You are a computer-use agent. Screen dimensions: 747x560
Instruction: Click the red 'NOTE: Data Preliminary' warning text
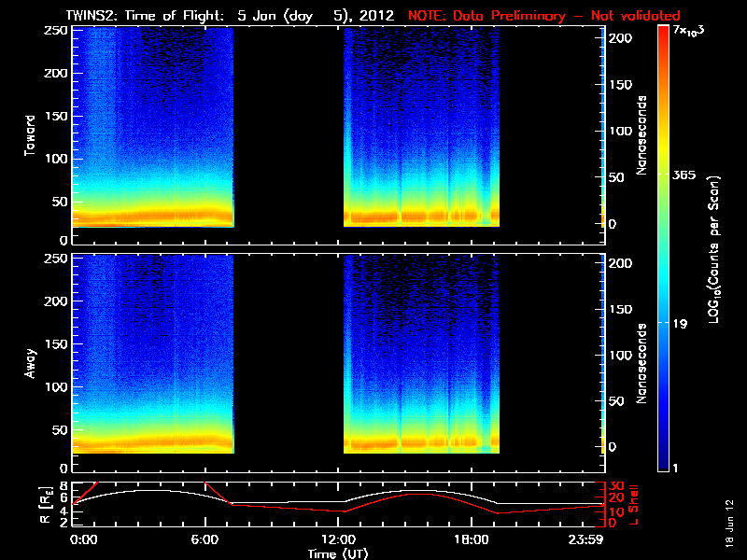tap(486, 16)
